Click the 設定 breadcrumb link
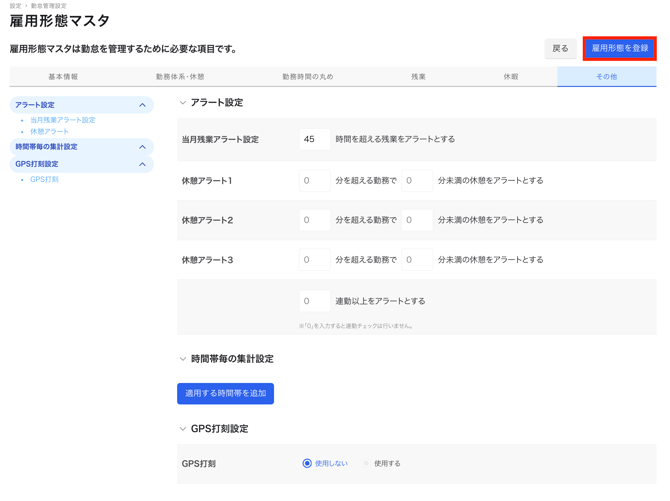The height and width of the screenshot is (501, 670). coord(15,6)
